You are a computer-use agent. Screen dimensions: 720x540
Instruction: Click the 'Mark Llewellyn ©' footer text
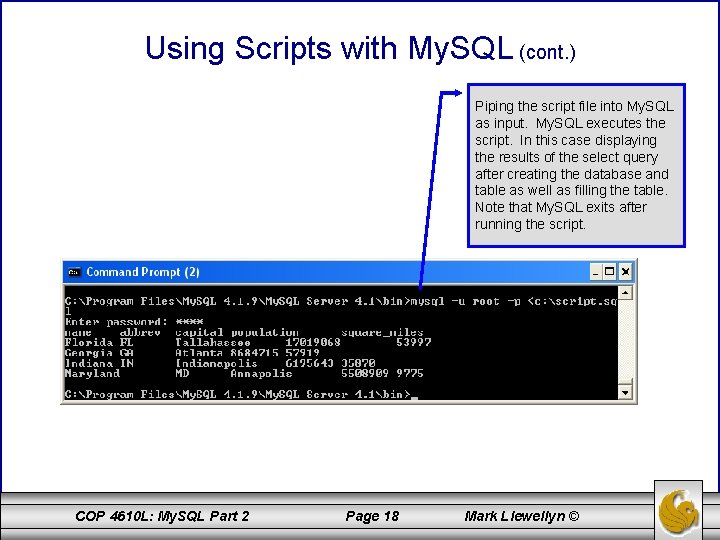(522, 516)
